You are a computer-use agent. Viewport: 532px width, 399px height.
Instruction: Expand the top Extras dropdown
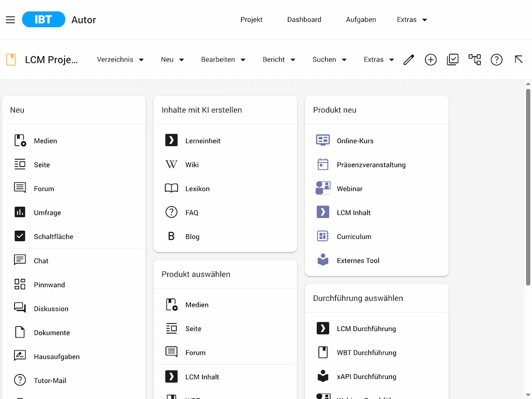[411, 20]
